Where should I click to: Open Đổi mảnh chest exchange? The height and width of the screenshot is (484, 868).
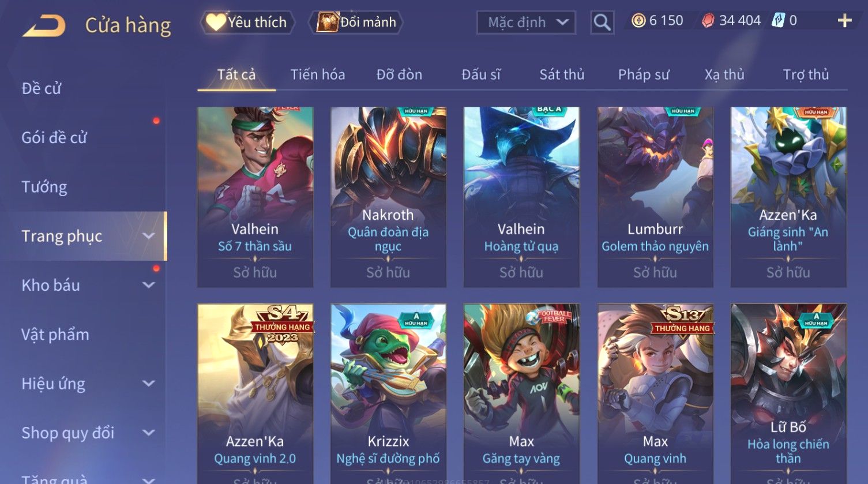[x=356, y=22]
